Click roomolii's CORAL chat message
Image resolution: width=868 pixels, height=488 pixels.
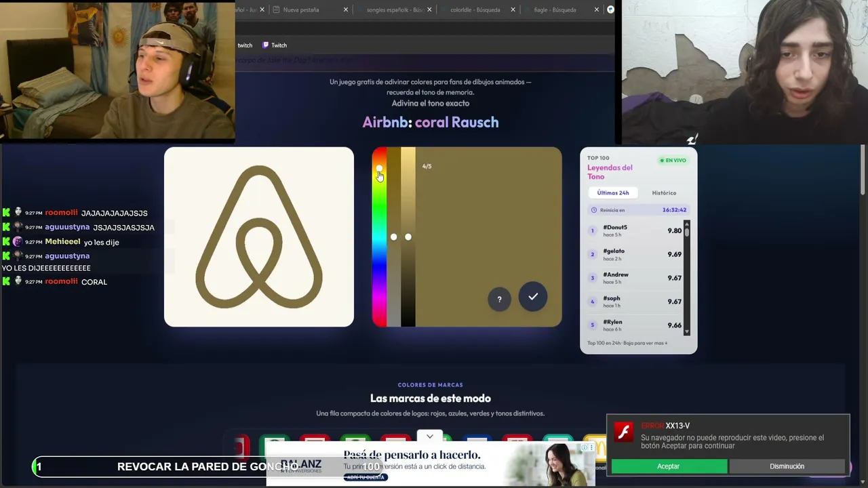click(x=94, y=282)
